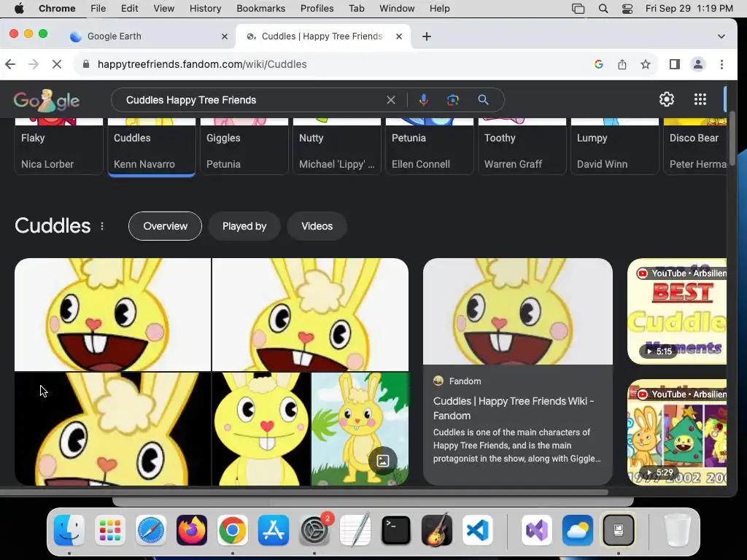Select the Played by chip

[x=244, y=226]
